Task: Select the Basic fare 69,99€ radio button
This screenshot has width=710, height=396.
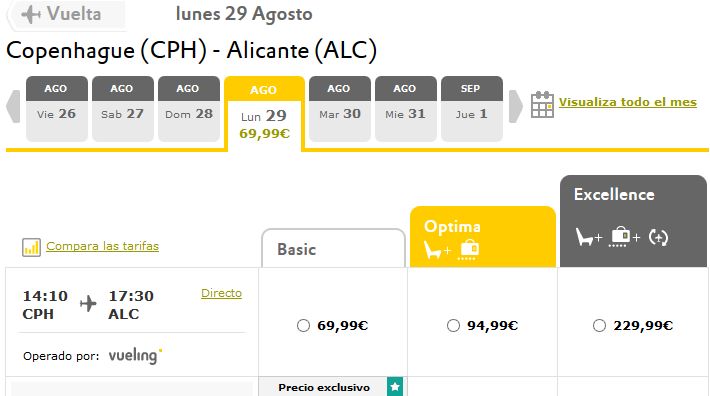Action: [303, 325]
